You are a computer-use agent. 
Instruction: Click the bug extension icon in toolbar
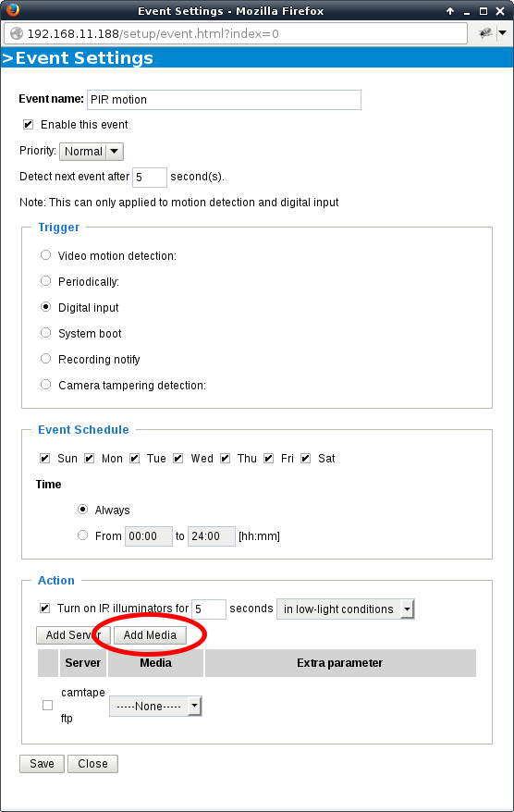click(x=485, y=33)
